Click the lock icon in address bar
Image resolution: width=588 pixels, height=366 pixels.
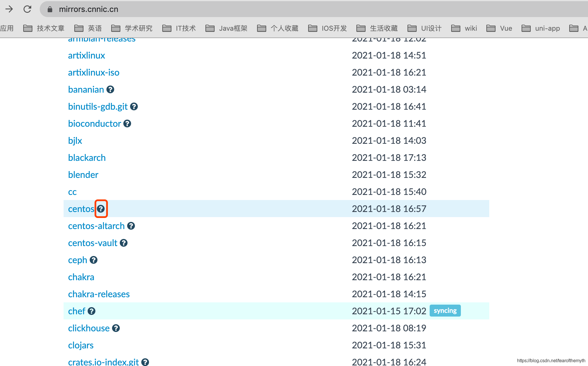50,9
